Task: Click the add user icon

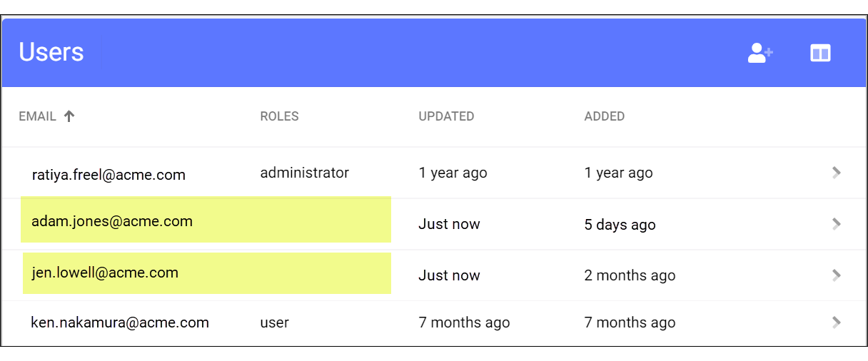Action: click(760, 53)
